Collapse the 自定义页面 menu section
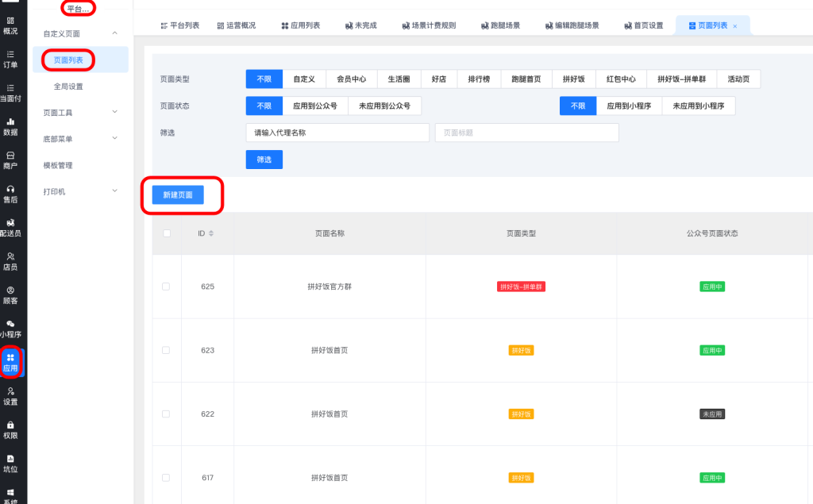This screenshot has height=504, width=813. [x=115, y=33]
